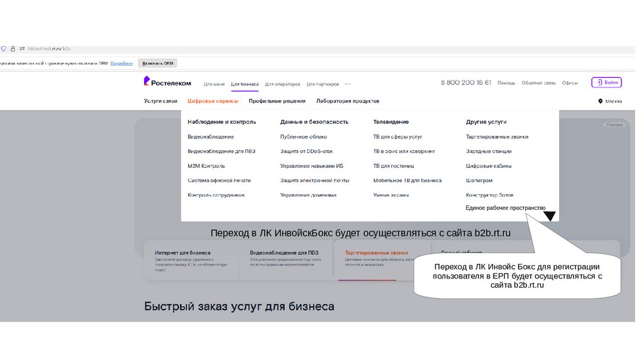Open ТВ для гостиниц entry
Image resolution: width=644 pixels, height=362 pixels.
394,166
